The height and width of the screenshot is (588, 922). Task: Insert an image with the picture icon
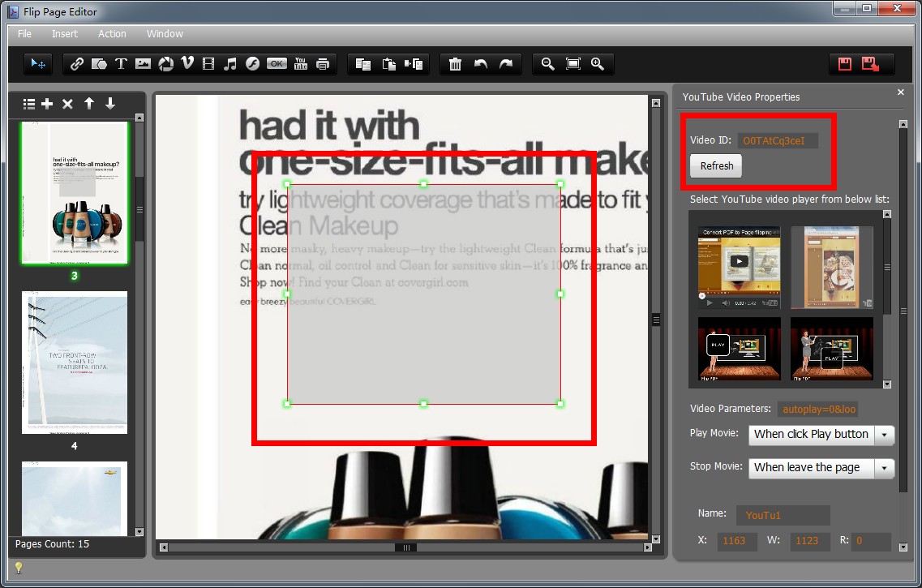click(x=143, y=64)
